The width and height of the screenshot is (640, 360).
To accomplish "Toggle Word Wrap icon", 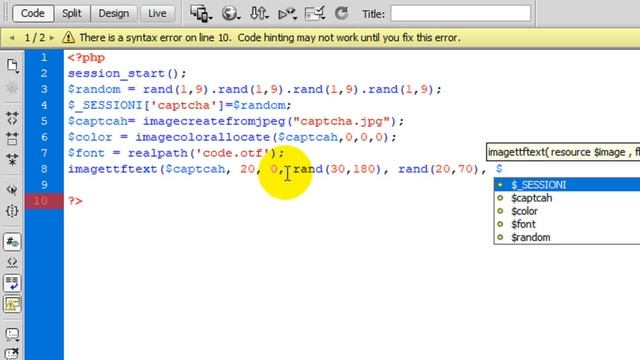I will [x=12, y=283].
